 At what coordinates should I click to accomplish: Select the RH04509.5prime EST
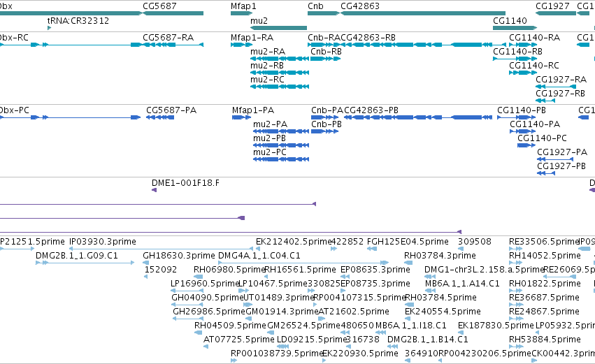(x=198, y=333)
